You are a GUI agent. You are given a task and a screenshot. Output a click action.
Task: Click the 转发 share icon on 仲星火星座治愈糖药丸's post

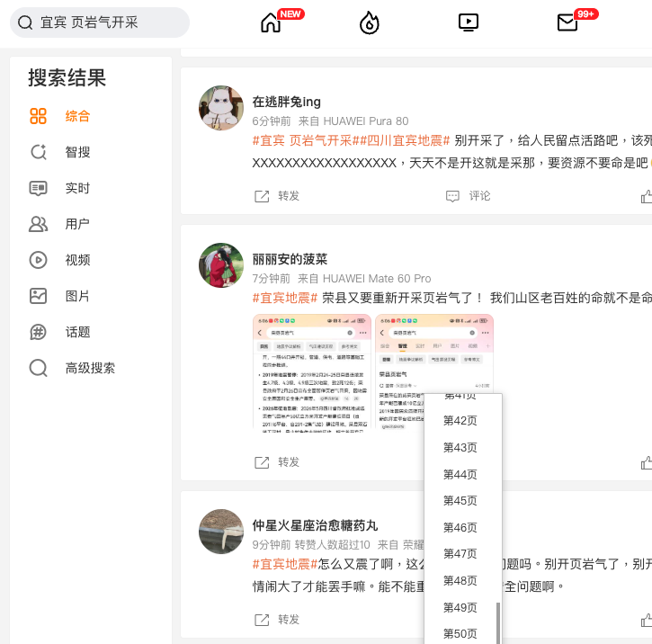[262, 620]
